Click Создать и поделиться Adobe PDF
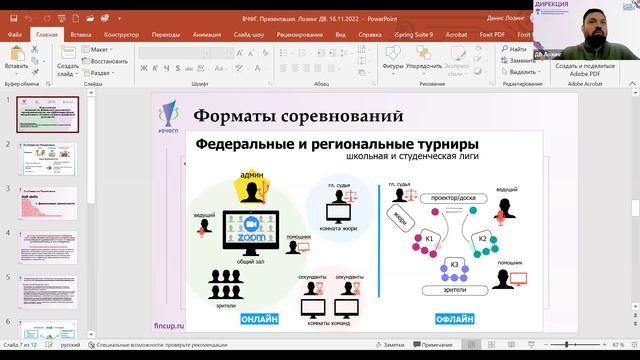Viewport: 640px width, 360px height. coord(585,69)
